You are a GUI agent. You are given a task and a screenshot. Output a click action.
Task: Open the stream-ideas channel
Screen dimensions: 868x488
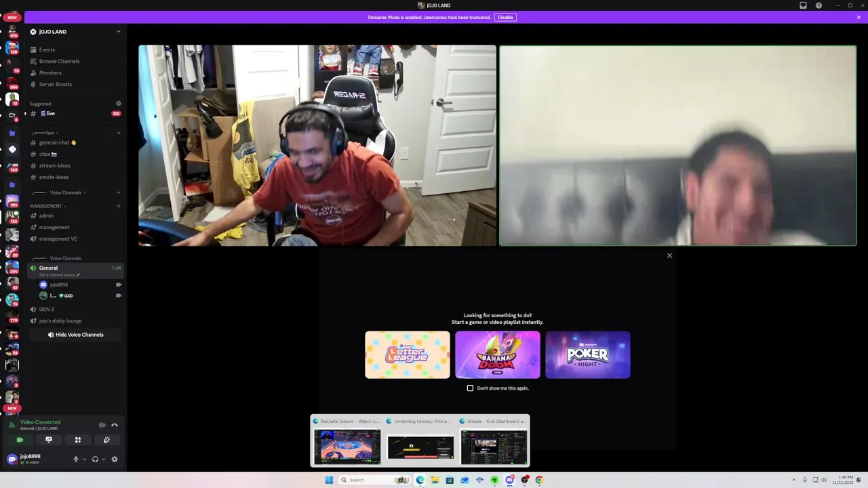tap(75, 165)
